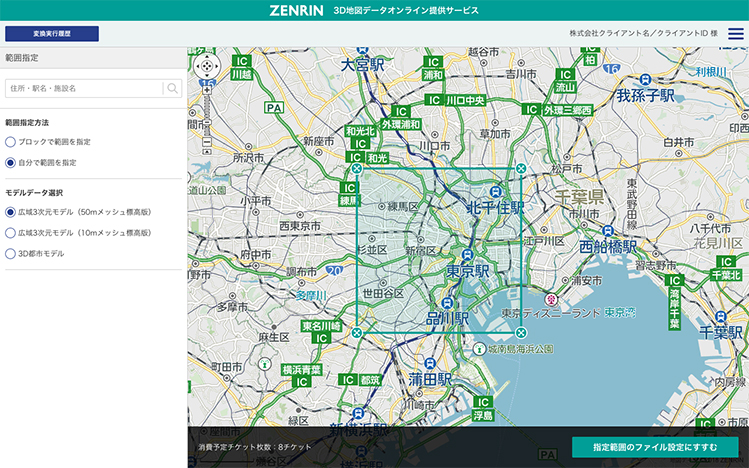
Task: Click 指定範囲のファイル設定にすすむ button
Action: tap(655, 447)
